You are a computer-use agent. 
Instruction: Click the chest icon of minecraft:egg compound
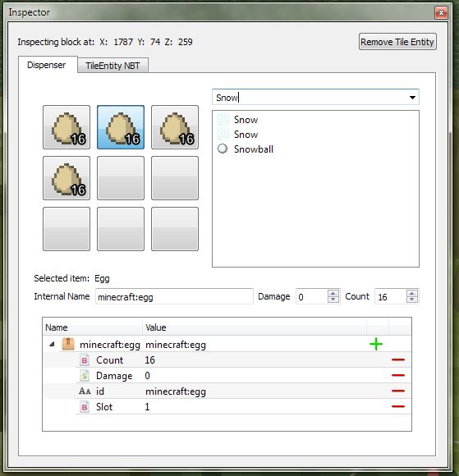pyautogui.click(x=68, y=344)
